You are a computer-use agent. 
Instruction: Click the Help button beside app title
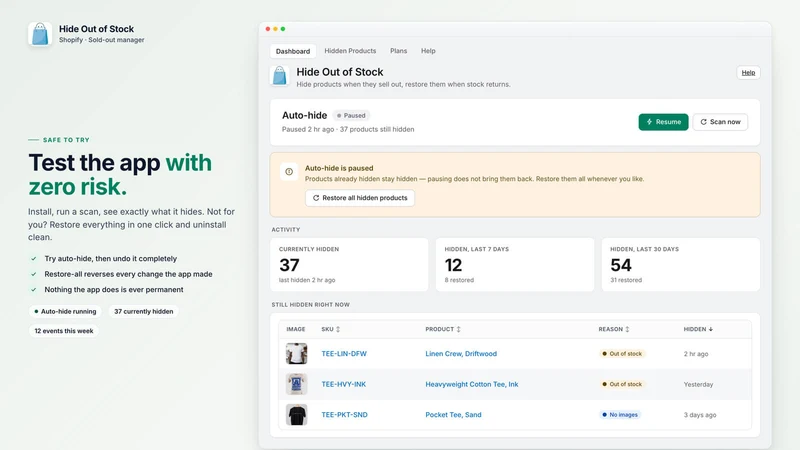748,72
